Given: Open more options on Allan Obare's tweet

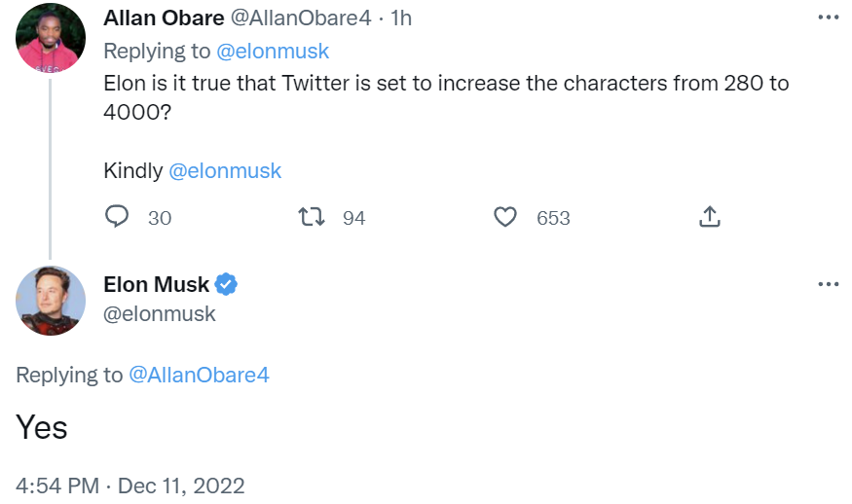Looking at the screenshot, I should click(x=828, y=18).
